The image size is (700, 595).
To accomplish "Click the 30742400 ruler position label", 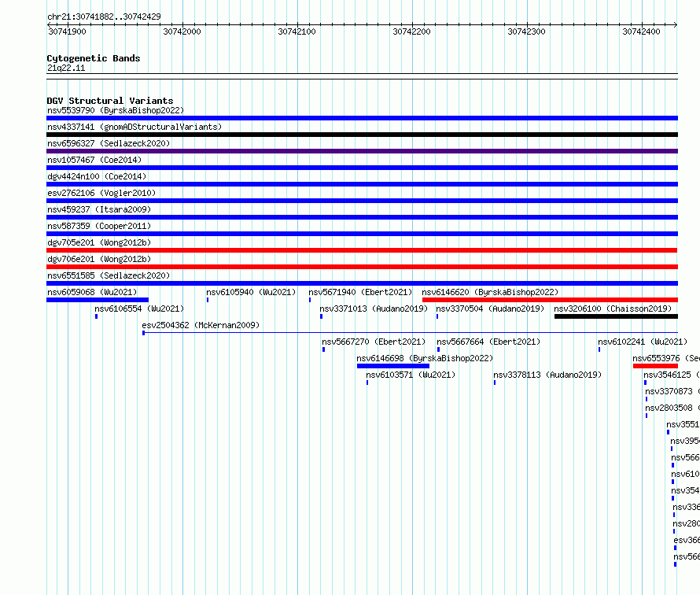I will (641, 31).
